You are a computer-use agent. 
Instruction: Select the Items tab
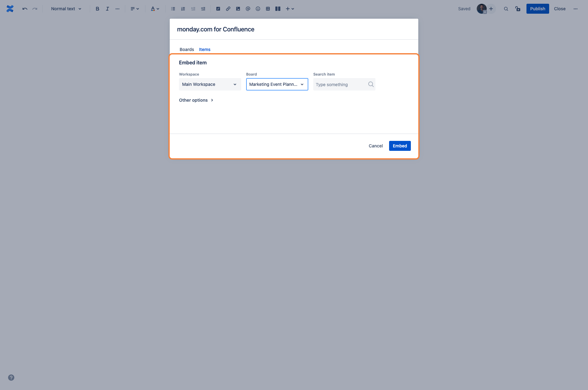(205, 49)
